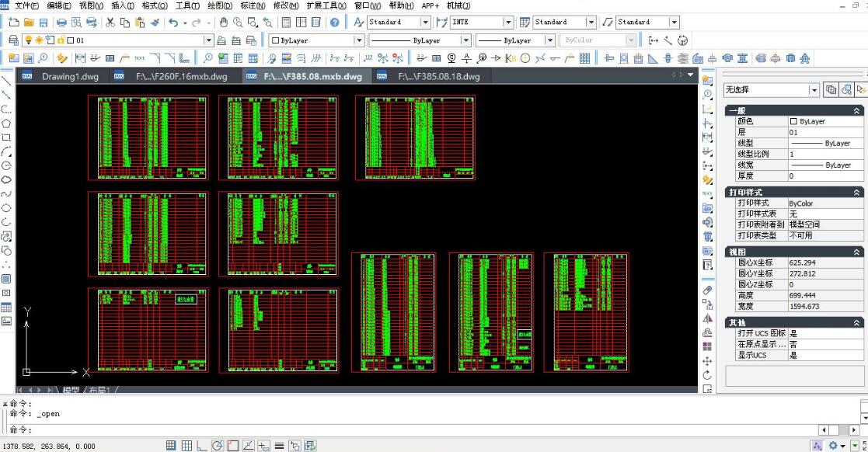
Task: Click the command line input field
Action: (x=420, y=429)
